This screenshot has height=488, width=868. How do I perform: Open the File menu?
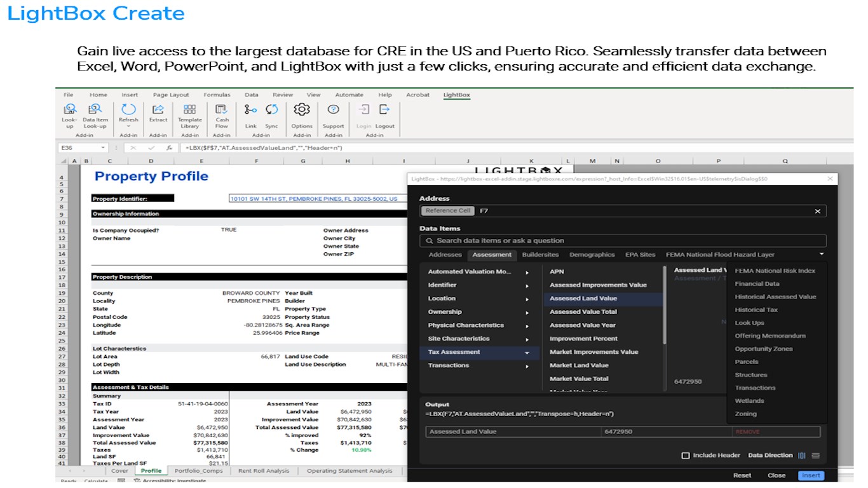click(x=69, y=95)
